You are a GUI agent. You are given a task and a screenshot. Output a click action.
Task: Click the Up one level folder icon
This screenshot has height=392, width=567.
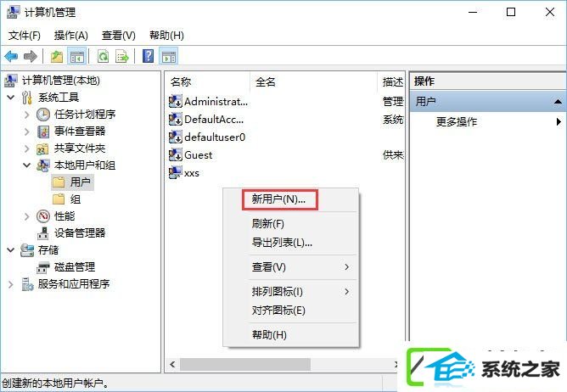(x=56, y=56)
